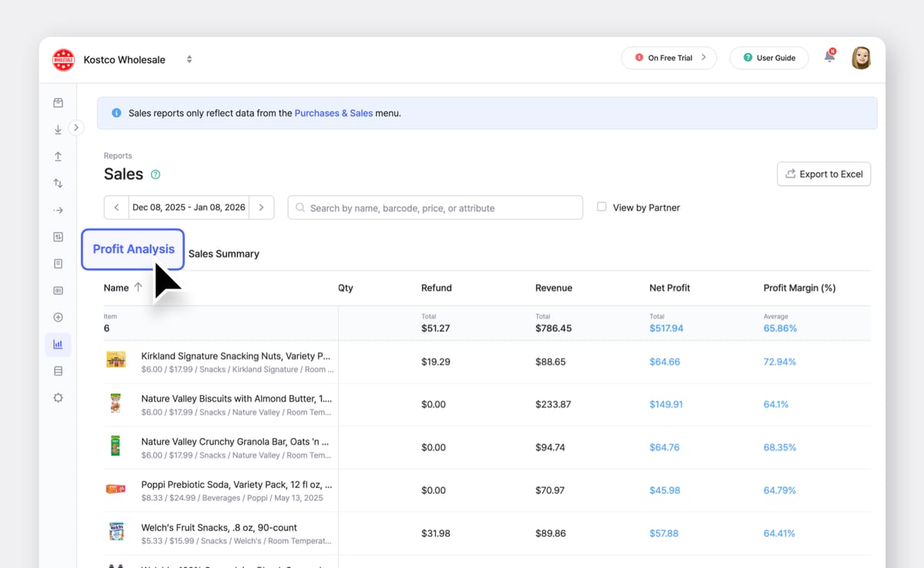Toggle the sidebar collapse chevron
The width and height of the screenshot is (924, 568).
pyautogui.click(x=75, y=129)
